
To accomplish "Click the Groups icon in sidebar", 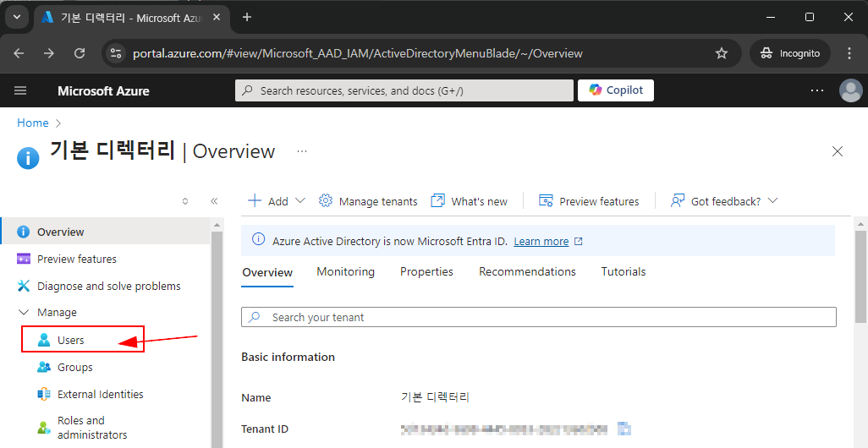I will click(44, 367).
